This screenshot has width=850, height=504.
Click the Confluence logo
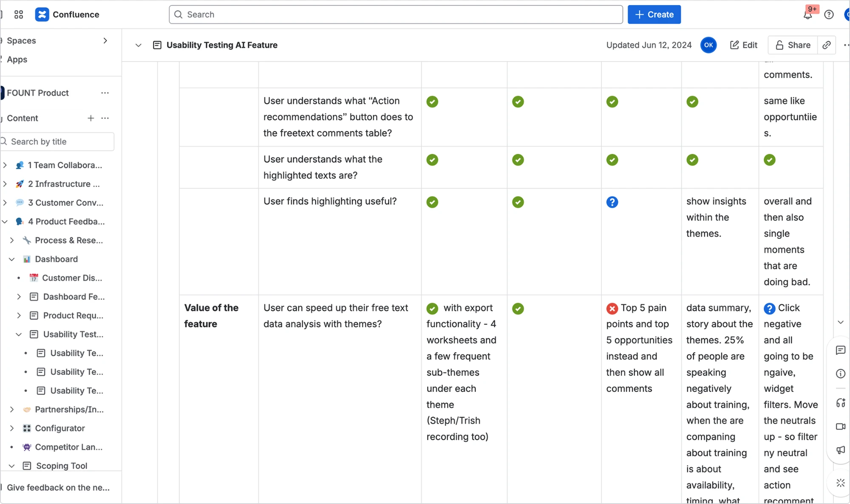(67, 14)
